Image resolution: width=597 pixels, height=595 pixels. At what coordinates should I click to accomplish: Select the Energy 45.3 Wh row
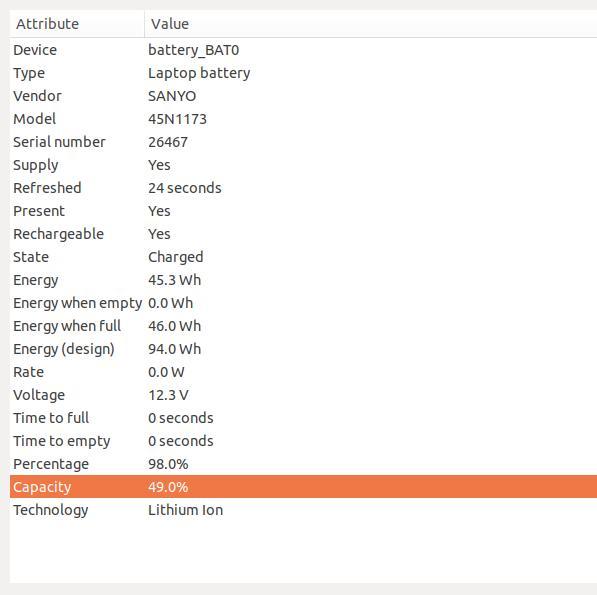coord(303,280)
